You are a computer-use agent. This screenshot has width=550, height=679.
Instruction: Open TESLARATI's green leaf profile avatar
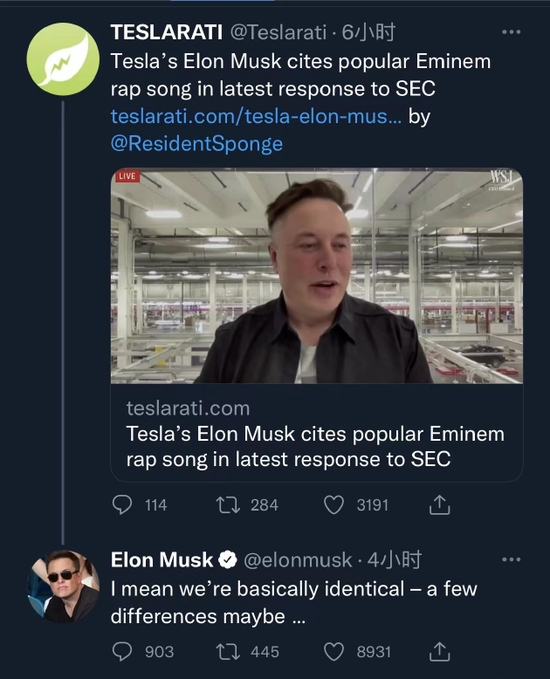coord(63,59)
